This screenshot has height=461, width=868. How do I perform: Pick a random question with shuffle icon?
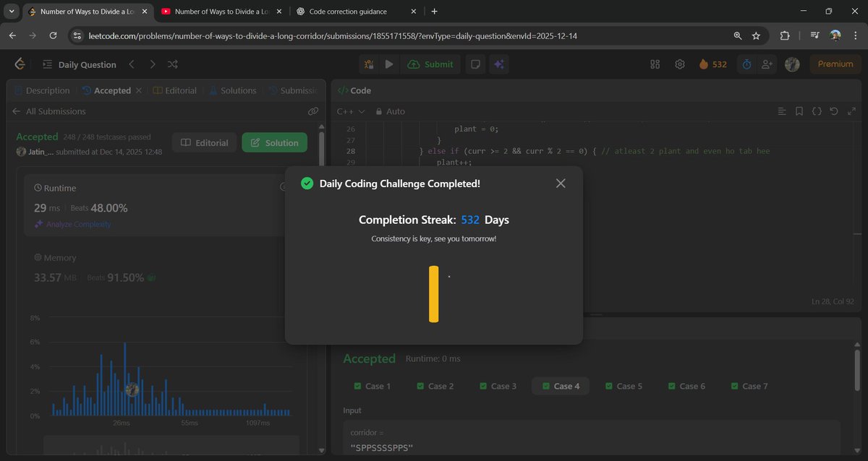coord(173,64)
